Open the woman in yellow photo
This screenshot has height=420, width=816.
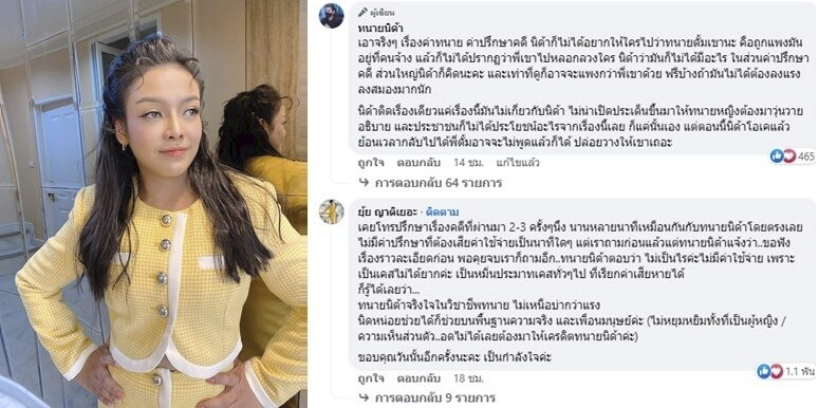coord(154,203)
